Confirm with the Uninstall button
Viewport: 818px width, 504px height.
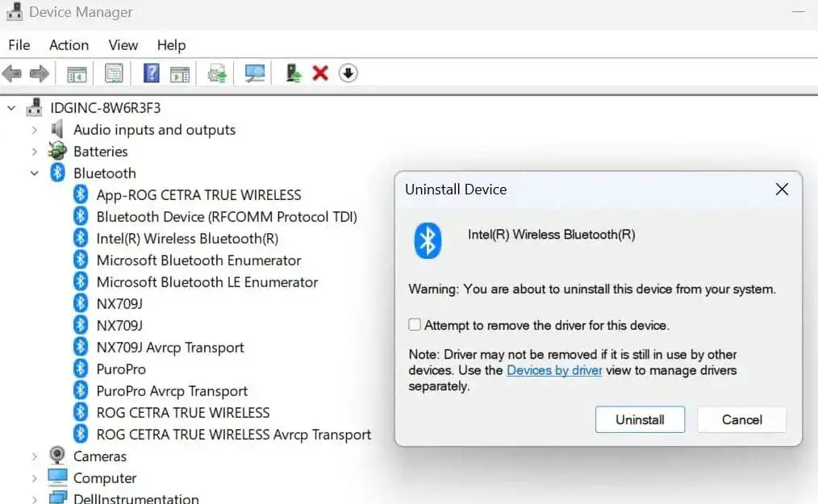coord(640,419)
